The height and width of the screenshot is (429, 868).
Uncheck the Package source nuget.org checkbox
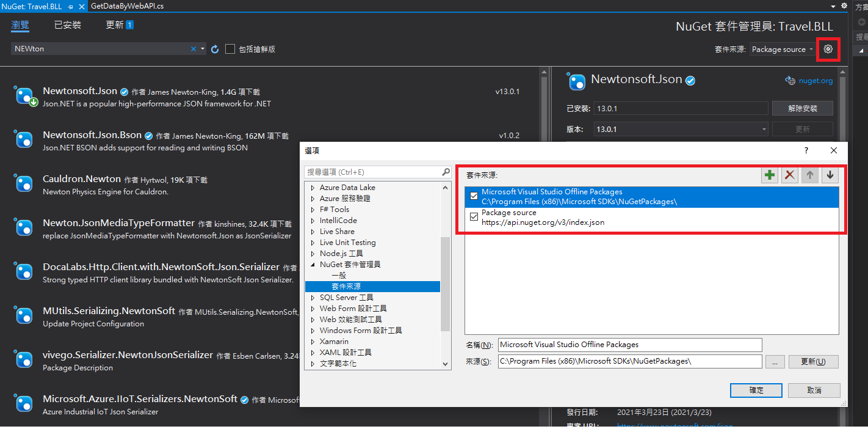coord(474,217)
